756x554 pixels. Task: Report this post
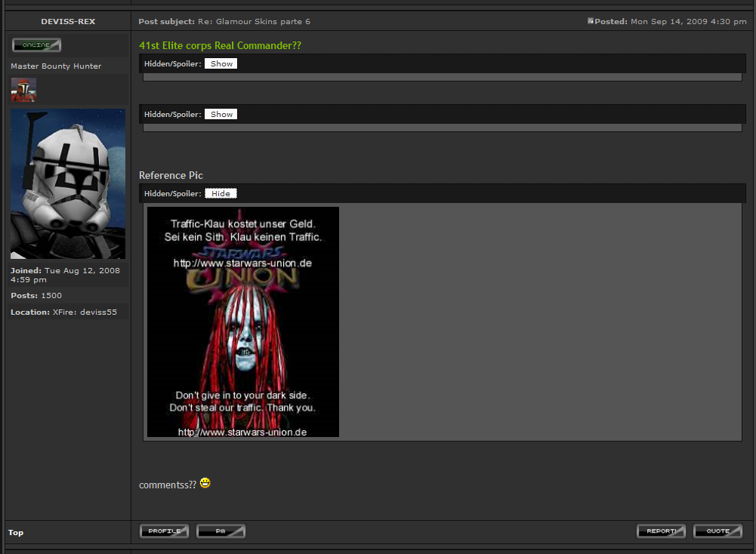coord(661,531)
